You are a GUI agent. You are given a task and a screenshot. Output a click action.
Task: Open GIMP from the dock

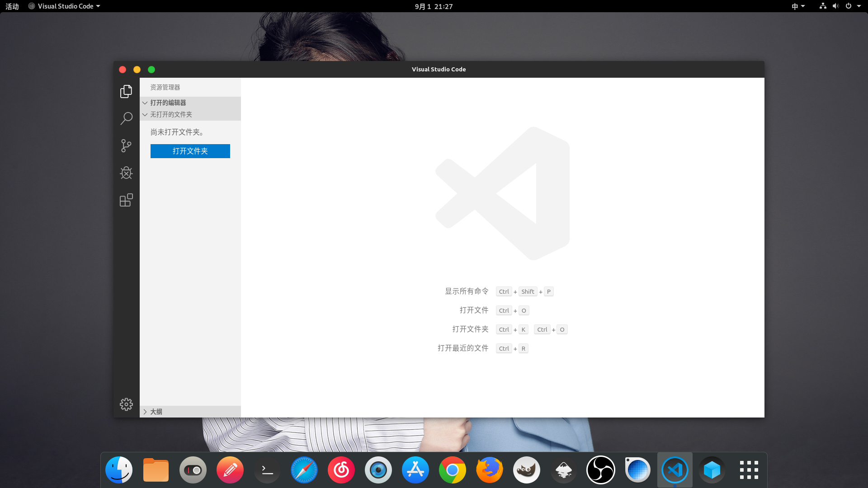(527, 470)
